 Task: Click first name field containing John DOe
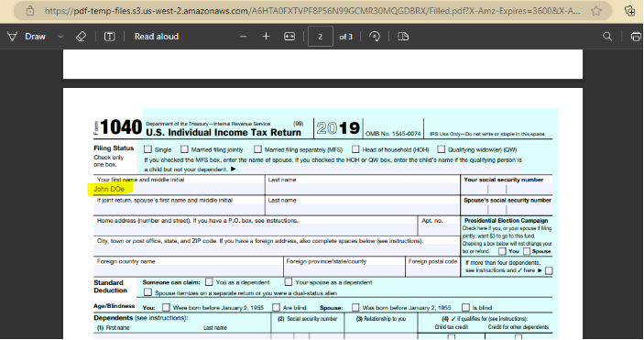click(x=179, y=189)
